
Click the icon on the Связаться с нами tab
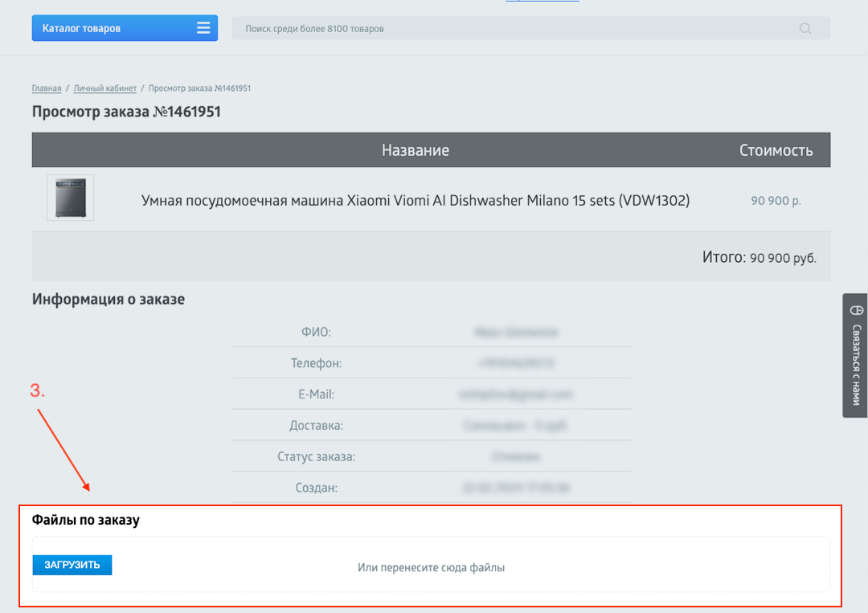857,310
